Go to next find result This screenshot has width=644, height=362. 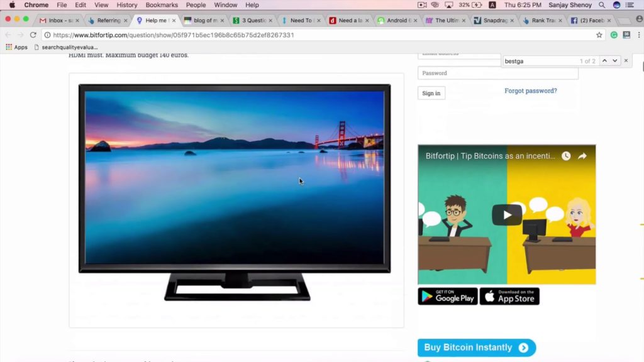tap(614, 61)
